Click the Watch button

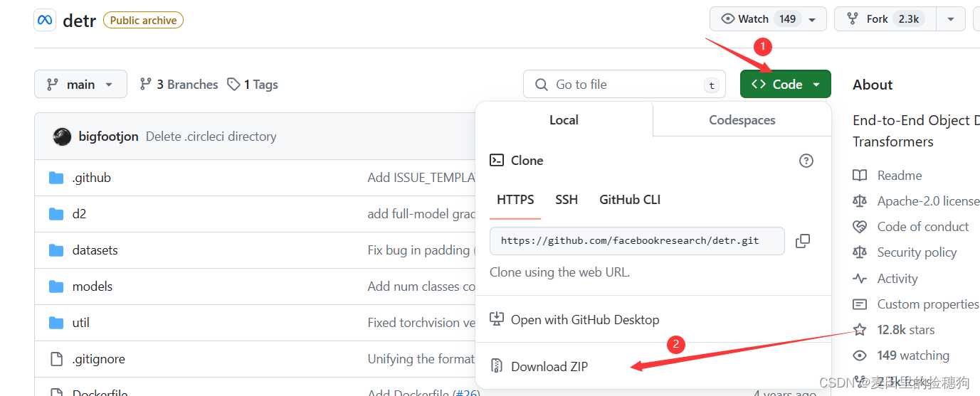768,19
